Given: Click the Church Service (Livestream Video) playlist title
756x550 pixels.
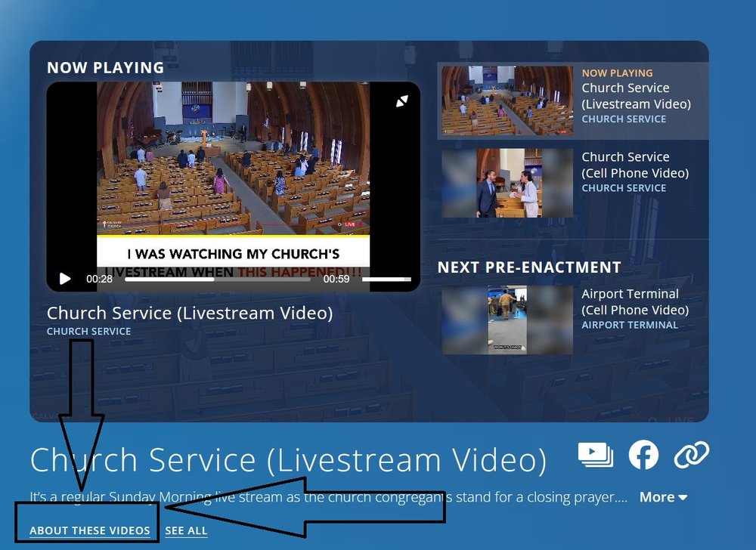Looking at the screenshot, I should pos(636,96).
